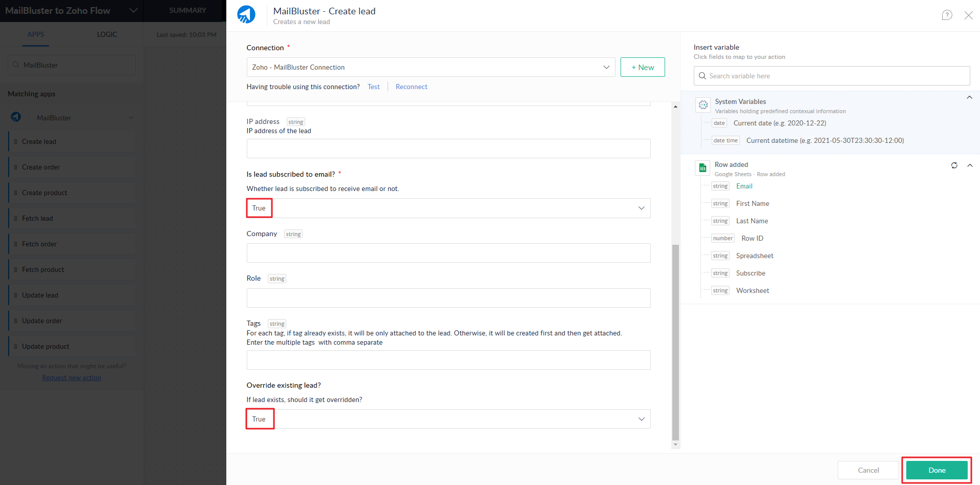
Task: Collapse the System Variables section
Action: 969,97
